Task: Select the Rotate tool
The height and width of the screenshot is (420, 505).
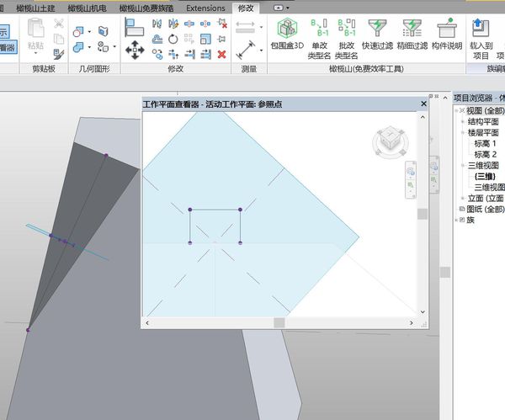Action: tap(173, 39)
